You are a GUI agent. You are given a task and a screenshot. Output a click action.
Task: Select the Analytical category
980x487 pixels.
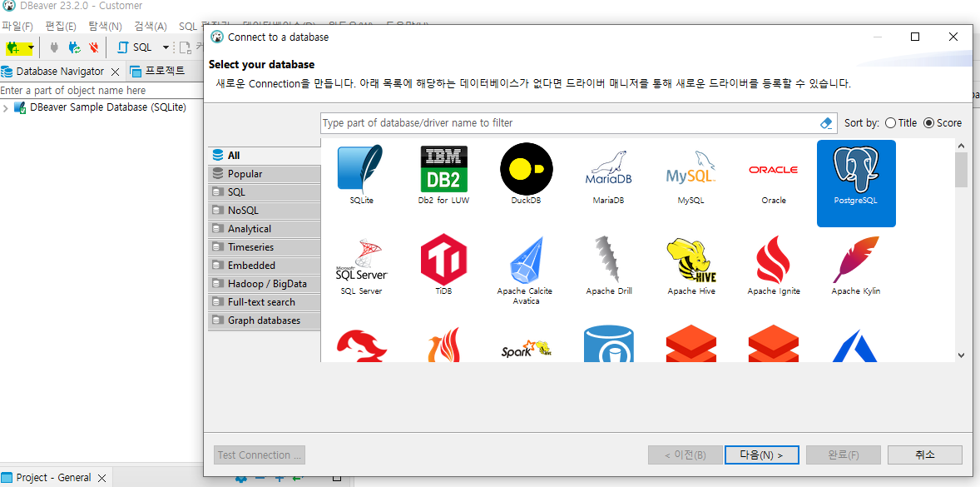pos(264,229)
